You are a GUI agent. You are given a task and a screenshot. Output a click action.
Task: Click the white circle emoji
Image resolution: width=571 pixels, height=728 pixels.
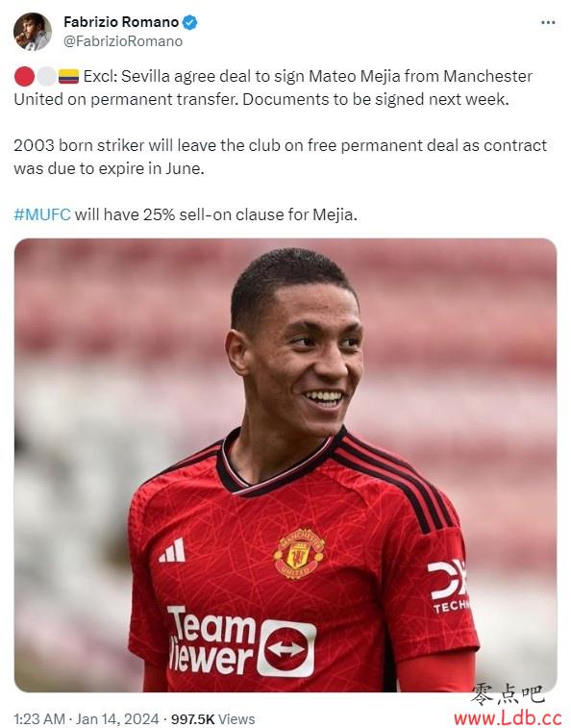[x=46, y=76]
